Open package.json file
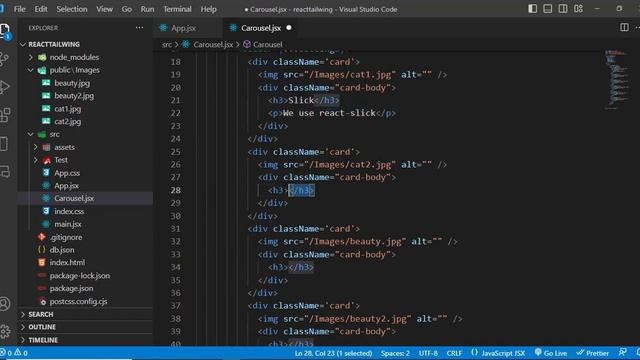The width and height of the screenshot is (640, 360). pos(71,288)
